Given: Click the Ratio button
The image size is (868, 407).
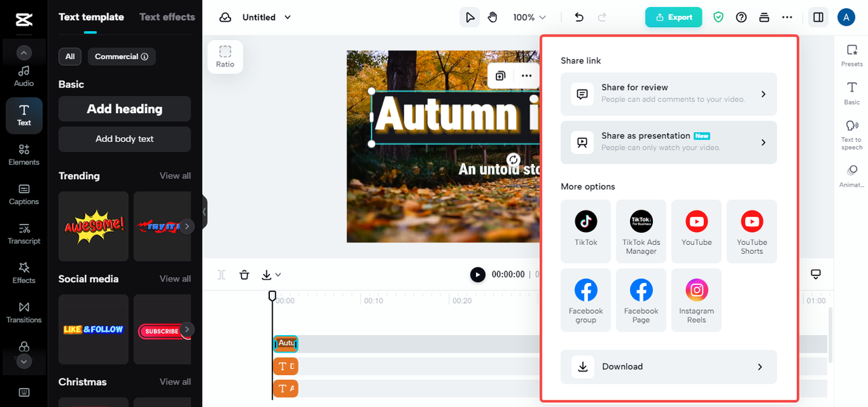Looking at the screenshot, I should point(225,56).
